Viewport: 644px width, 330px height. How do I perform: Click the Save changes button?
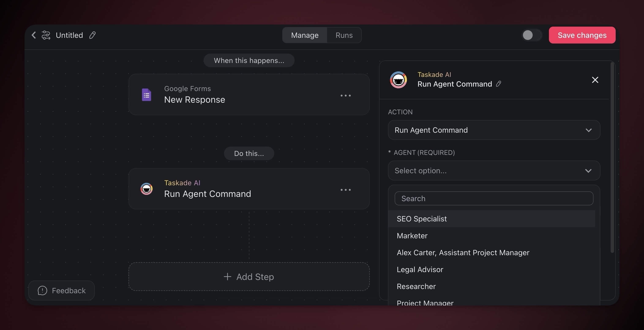582,35
